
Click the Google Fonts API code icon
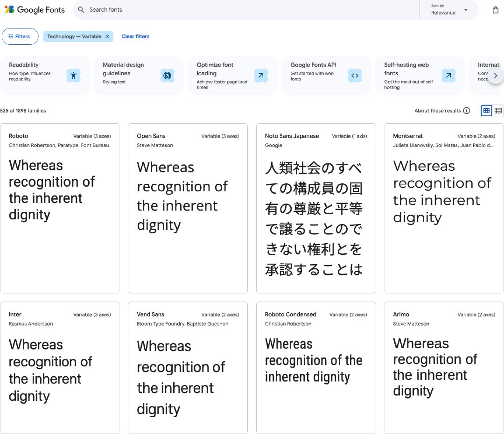point(355,76)
